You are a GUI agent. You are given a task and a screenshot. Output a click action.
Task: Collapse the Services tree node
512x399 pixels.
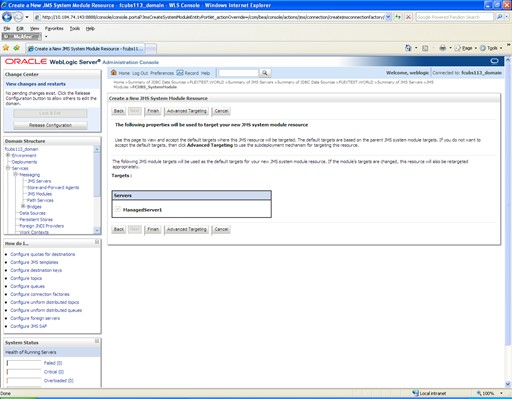(x=8, y=168)
